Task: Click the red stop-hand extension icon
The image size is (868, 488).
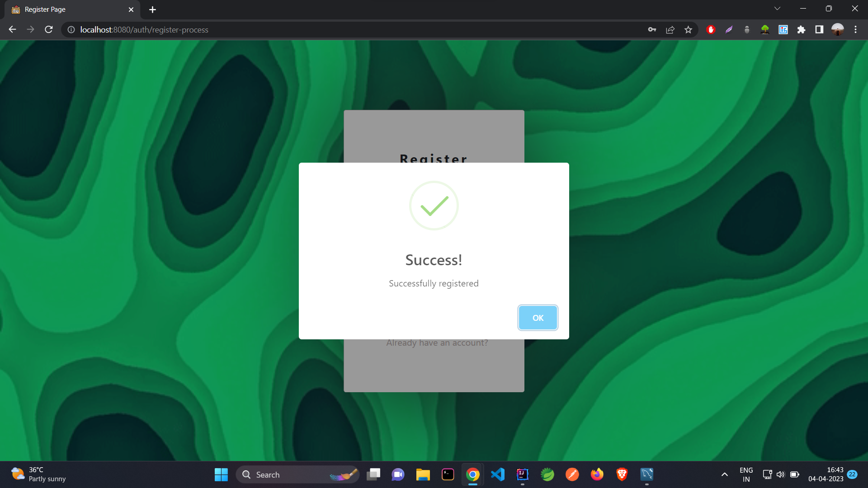Action: point(711,30)
